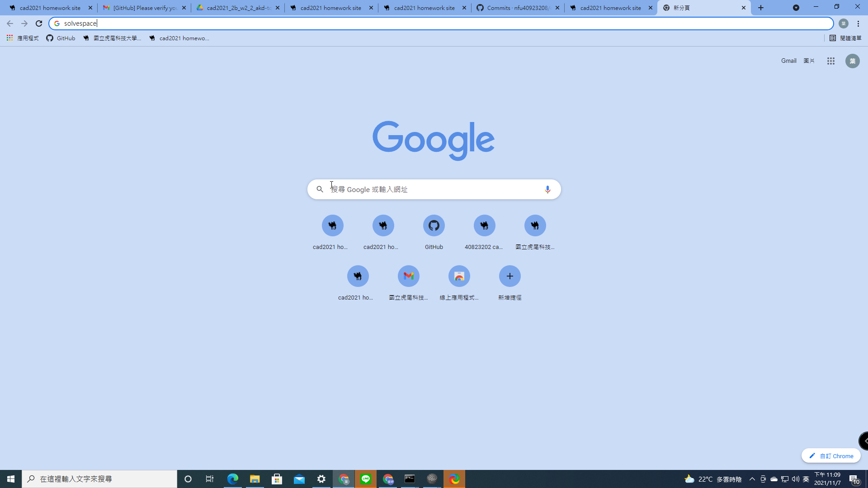Close the new tab page tab
Viewport: 868px width, 488px height.
click(x=744, y=8)
